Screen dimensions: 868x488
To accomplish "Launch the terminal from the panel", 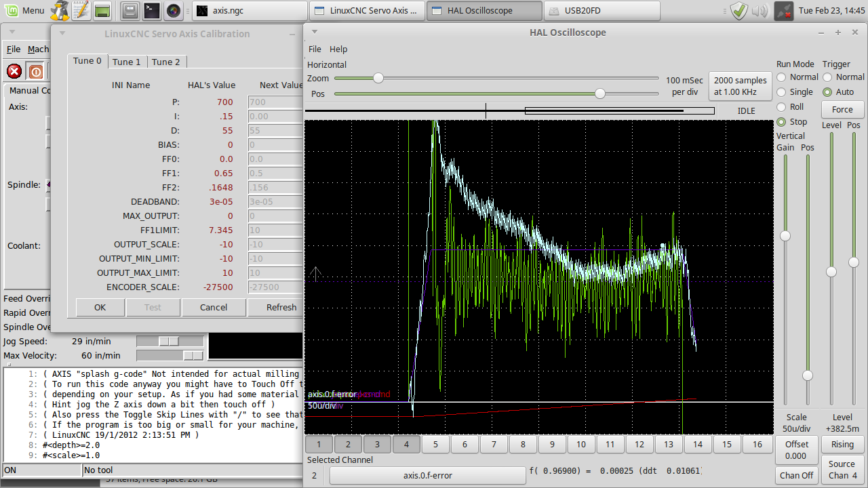I will (152, 10).
